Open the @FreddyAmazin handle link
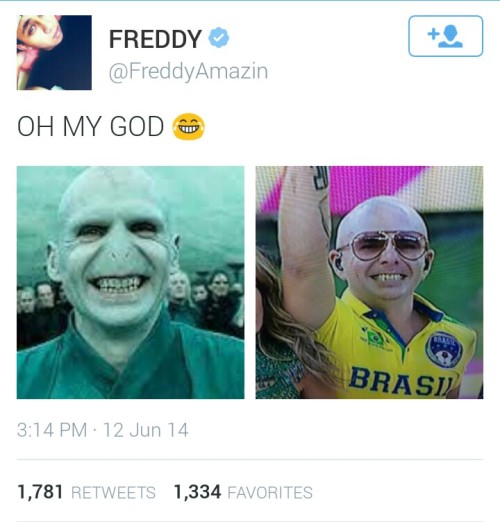 pos(188,71)
